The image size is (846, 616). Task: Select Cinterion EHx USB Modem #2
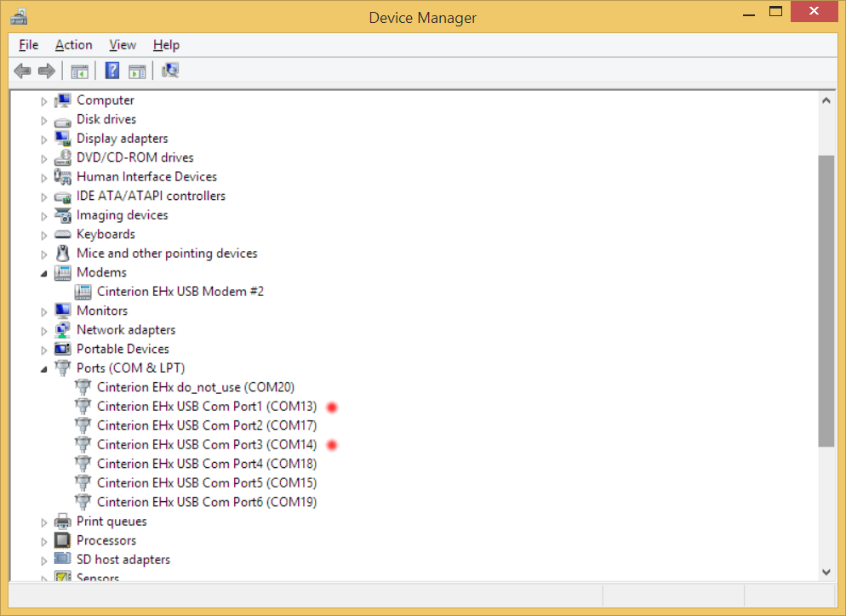[180, 292]
